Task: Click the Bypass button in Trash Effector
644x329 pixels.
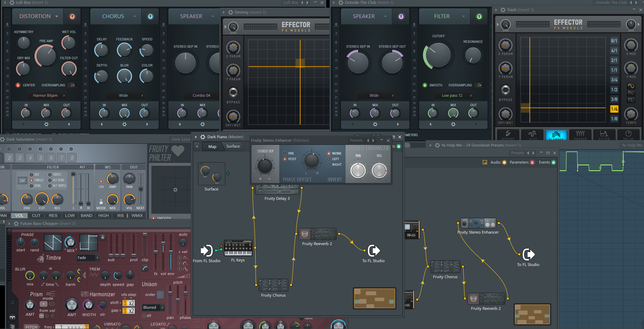Action: coord(506,90)
